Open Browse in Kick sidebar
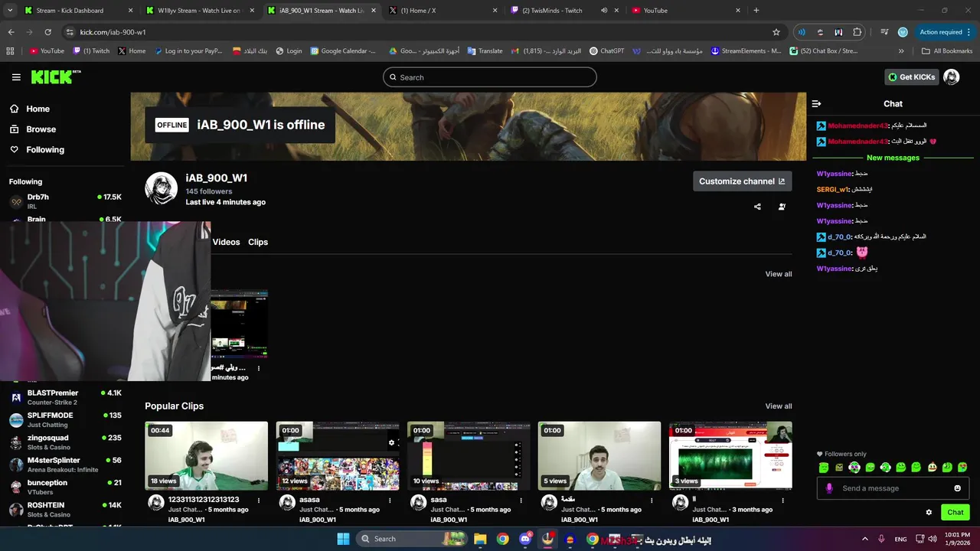Screen dimensions: 980x551 tap(41, 129)
